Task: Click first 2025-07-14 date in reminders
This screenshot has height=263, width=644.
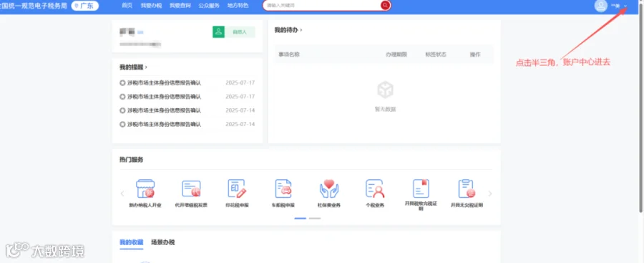Action: tap(240, 110)
